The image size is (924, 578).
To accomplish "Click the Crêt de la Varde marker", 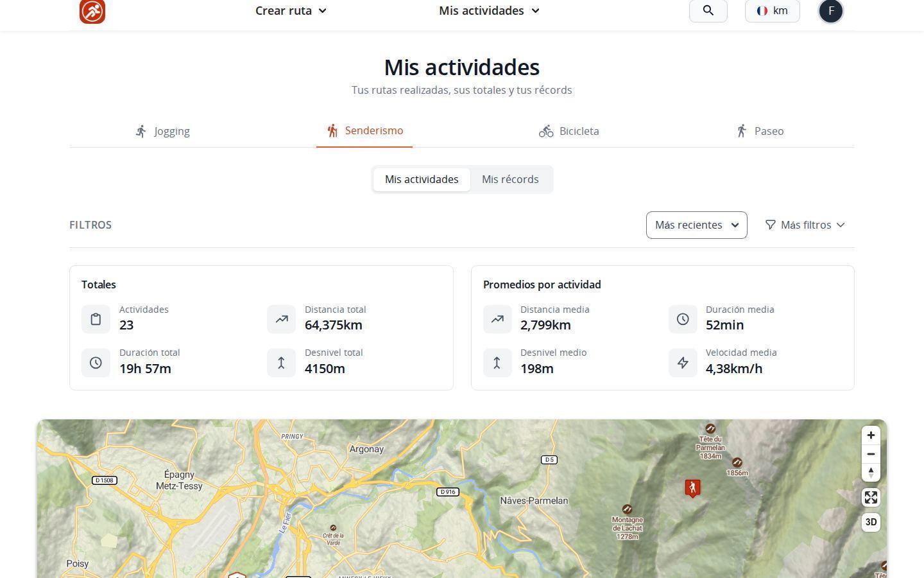I will point(333,528).
